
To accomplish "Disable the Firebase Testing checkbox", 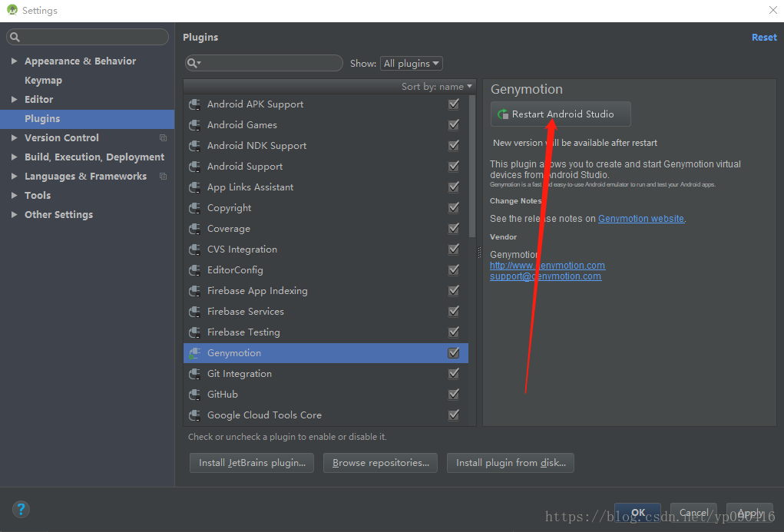I will click(454, 332).
